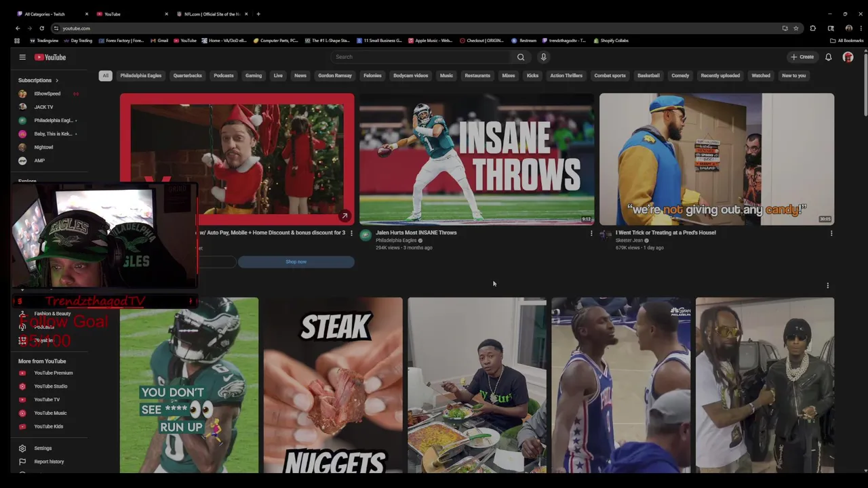Open the Shorts shelf three-dot menu
Image resolution: width=868 pixels, height=488 pixels.
827,285
